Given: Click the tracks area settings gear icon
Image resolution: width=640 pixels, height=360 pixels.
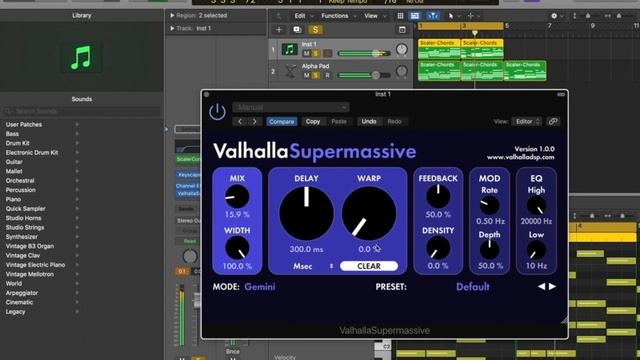Looking at the screenshot, I should pos(554,16).
